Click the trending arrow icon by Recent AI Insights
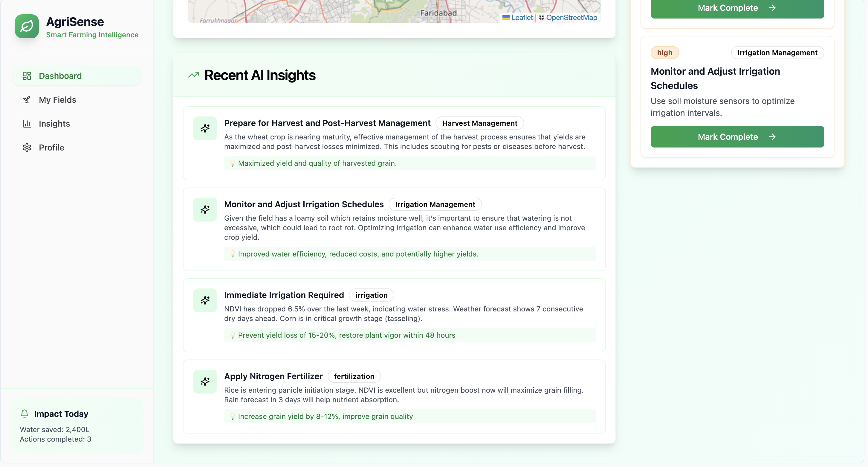 tap(194, 75)
